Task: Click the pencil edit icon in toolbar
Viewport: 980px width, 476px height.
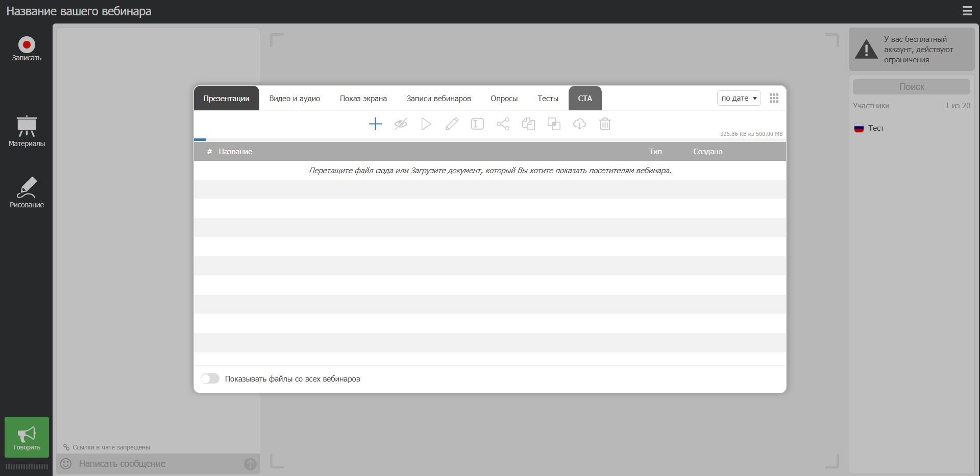Action: [452, 124]
